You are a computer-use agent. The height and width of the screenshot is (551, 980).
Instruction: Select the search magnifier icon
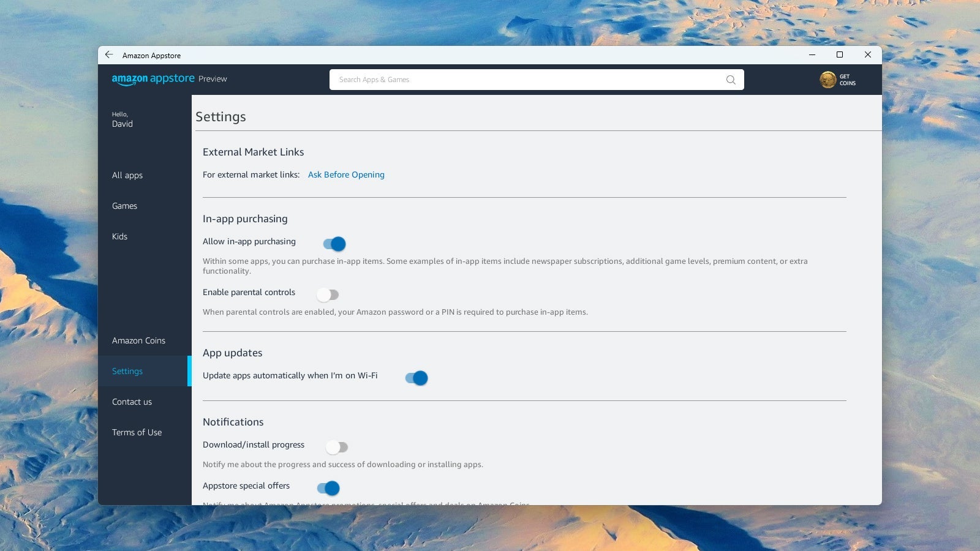coord(730,80)
